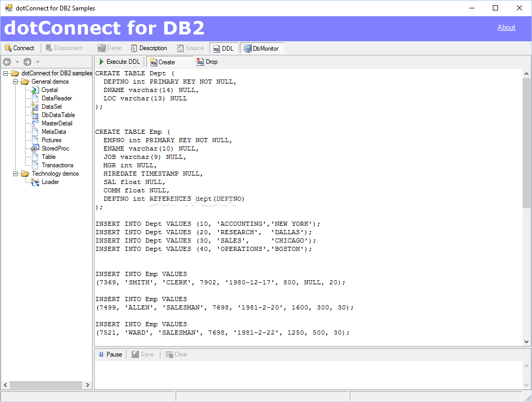Click the tree panel scroll left arrow
The width and height of the screenshot is (532, 402).
[5, 385]
